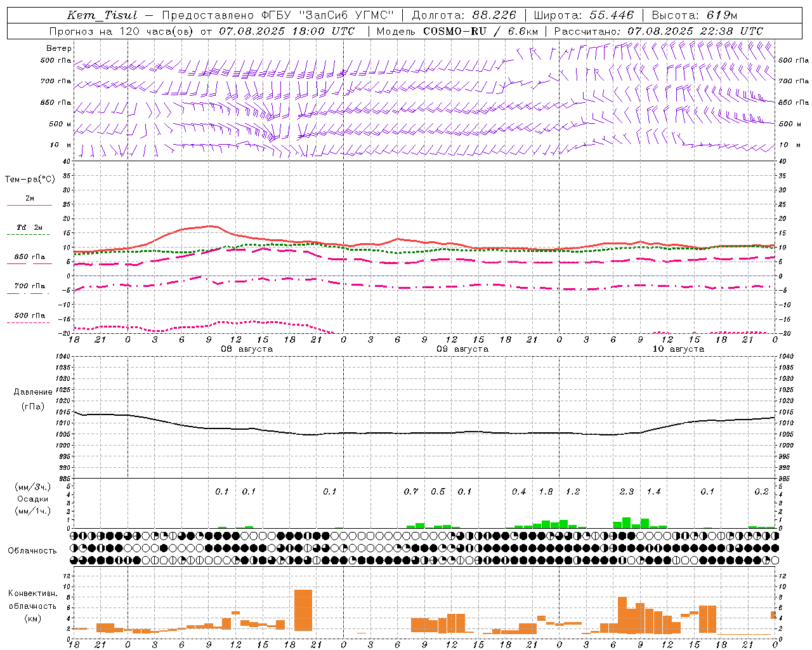This screenshot has height=650, width=812.
Task: Click 'Рассчитано: 07.08.2025 22:38 UTC' timestamp
Action: [x=658, y=31]
